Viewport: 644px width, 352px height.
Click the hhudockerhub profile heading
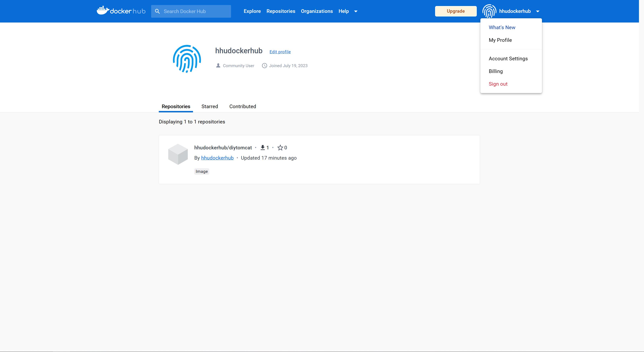click(x=238, y=51)
